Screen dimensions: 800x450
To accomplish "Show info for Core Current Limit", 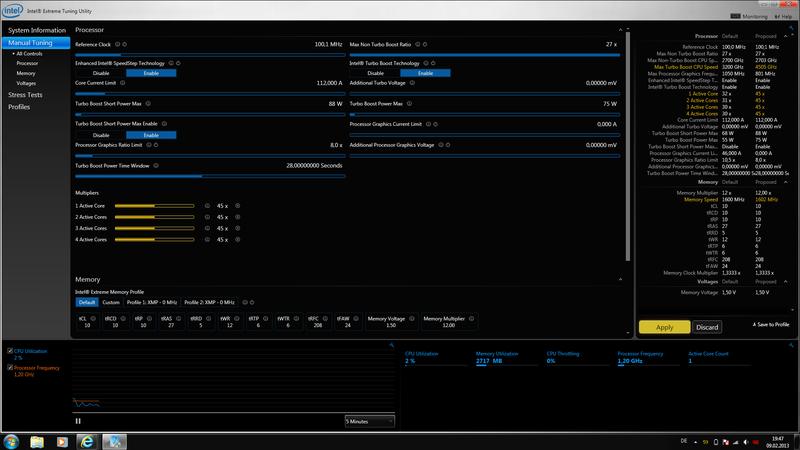I will point(122,83).
